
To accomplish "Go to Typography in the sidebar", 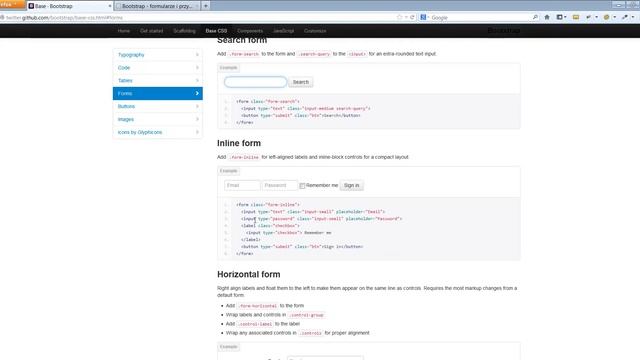I will [158, 55].
